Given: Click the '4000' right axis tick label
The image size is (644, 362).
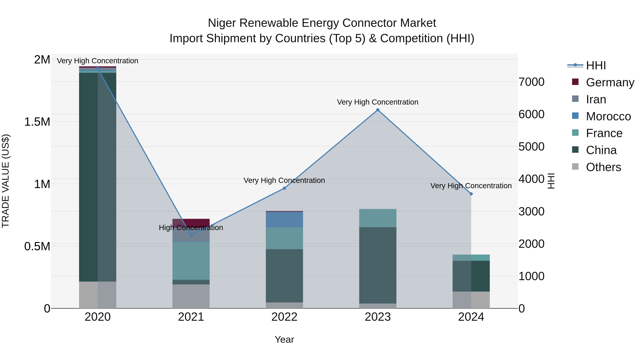Looking at the screenshot, I should point(532,179).
